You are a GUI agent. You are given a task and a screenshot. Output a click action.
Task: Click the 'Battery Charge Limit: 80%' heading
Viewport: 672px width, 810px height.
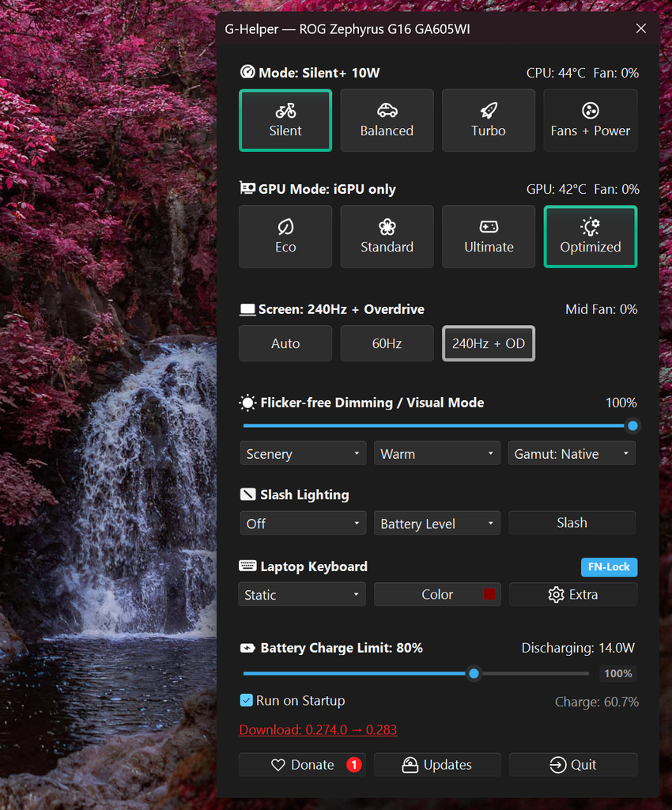click(342, 648)
